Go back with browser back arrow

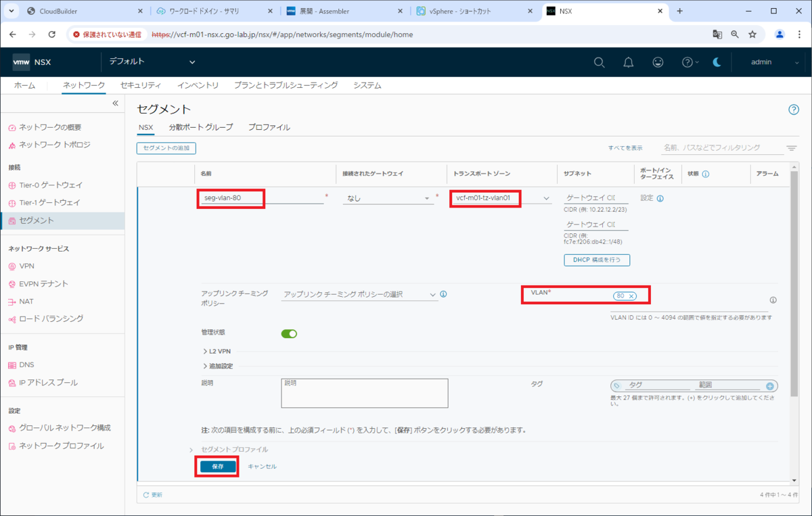13,34
